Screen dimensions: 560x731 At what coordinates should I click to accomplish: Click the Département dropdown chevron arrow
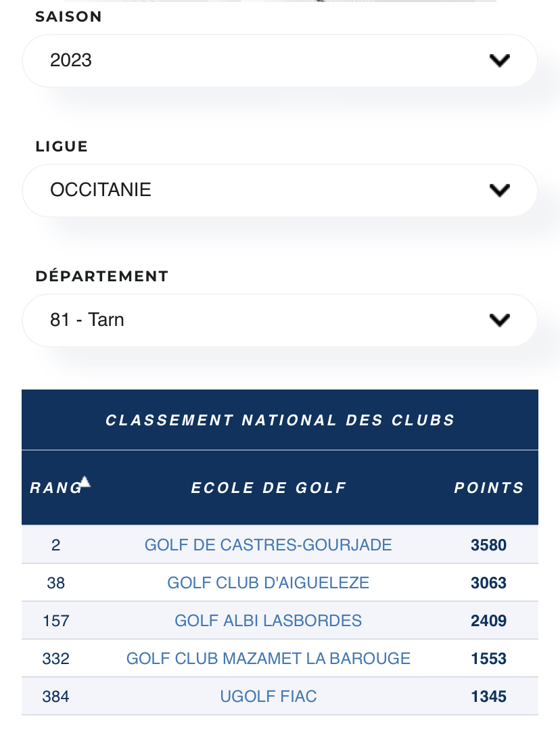pos(499,321)
